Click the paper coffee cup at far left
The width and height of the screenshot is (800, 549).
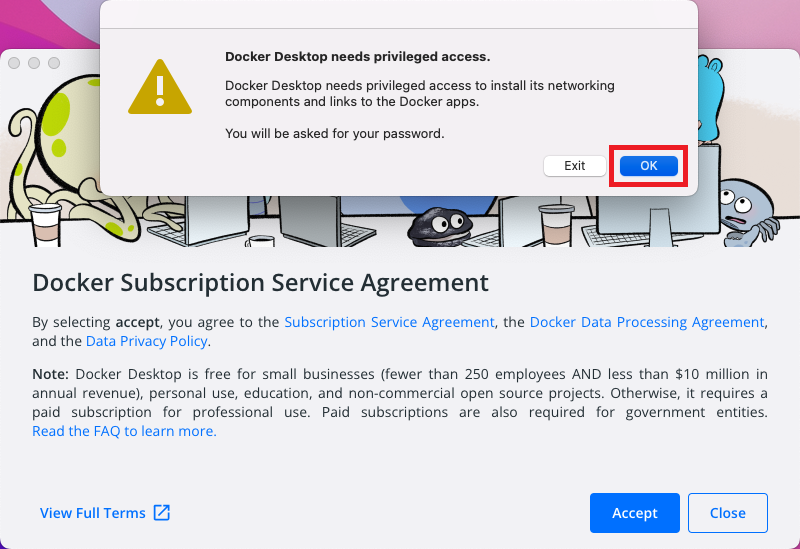(45, 226)
